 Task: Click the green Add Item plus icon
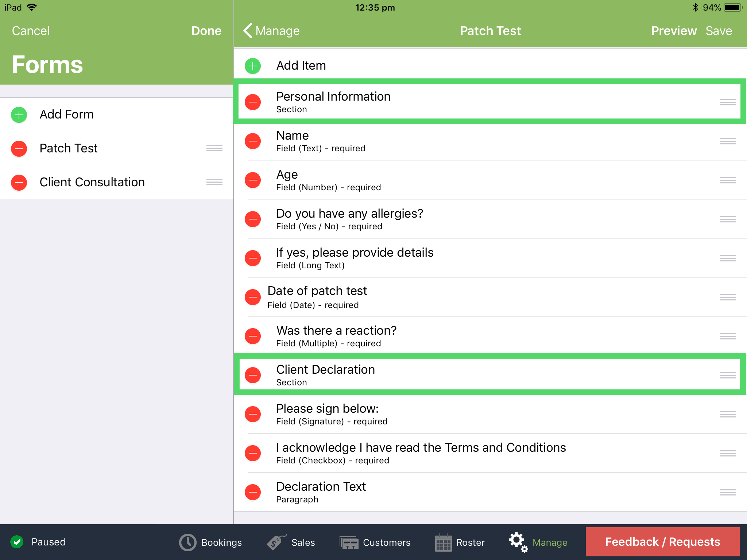(252, 66)
